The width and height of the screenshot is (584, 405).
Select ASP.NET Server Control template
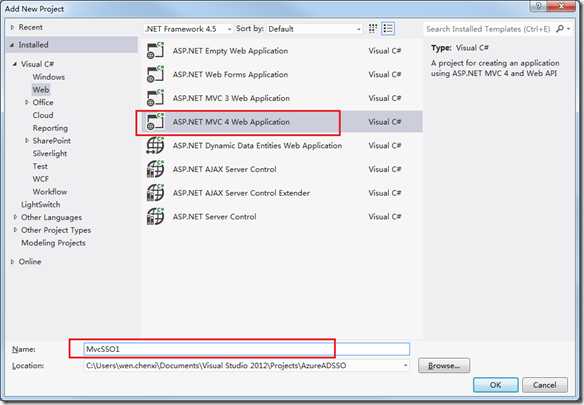(x=283, y=216)
